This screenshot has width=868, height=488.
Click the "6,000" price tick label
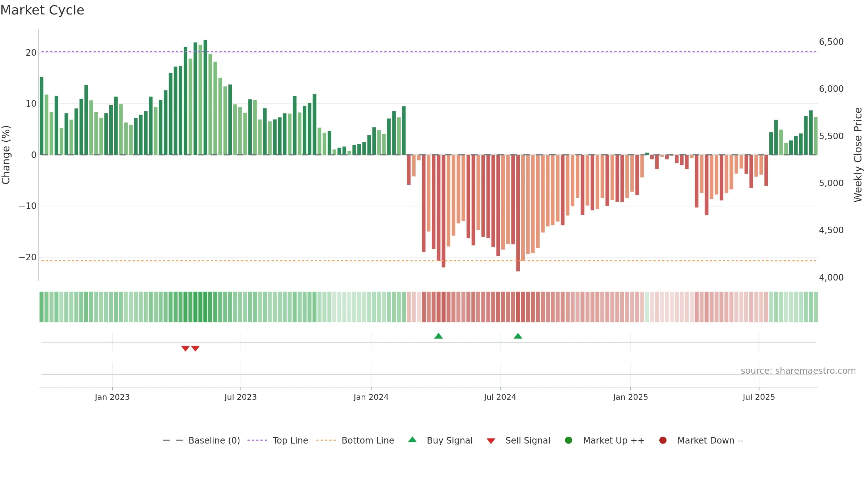click(831, 89)
